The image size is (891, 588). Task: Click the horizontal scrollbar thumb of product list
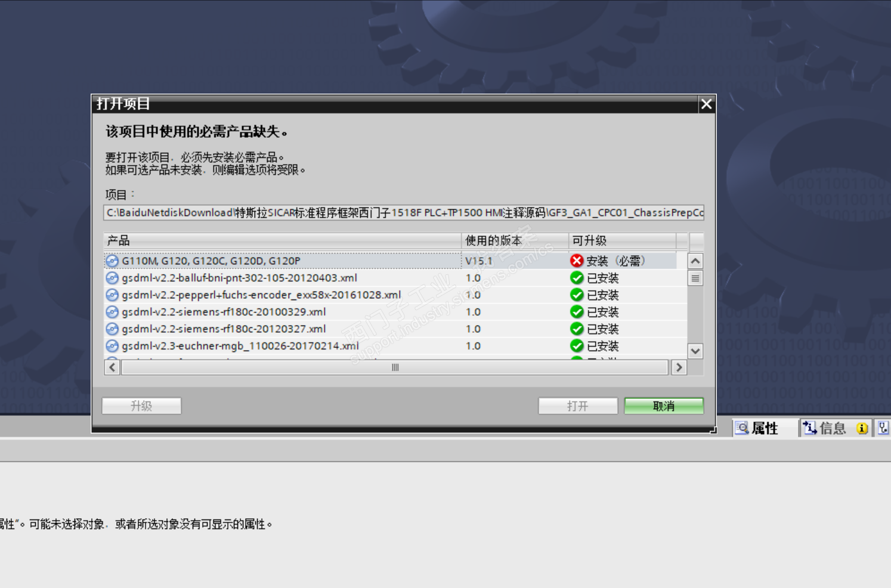[x=395, y=367]
